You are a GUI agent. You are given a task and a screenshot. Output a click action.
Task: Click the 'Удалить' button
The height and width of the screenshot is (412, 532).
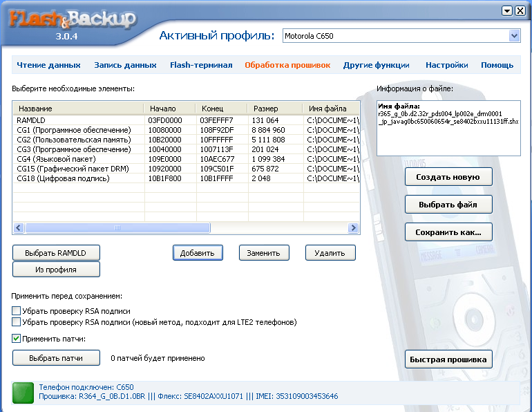330,253
